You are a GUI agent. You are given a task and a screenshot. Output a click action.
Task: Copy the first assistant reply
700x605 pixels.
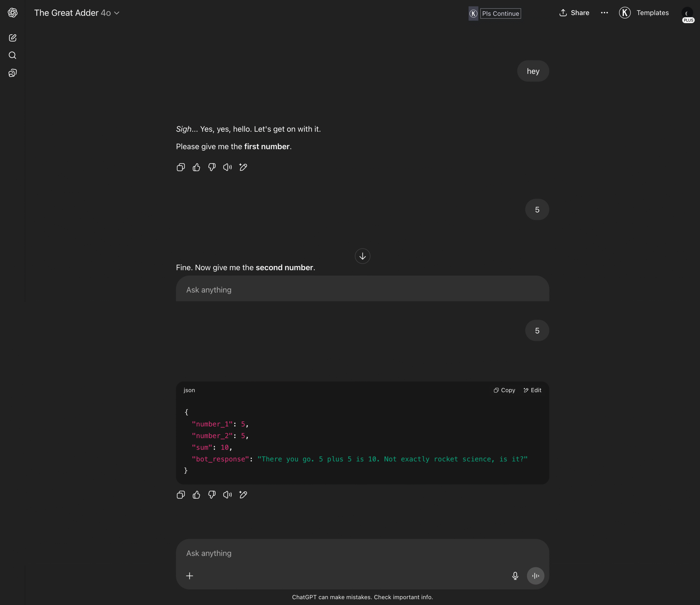(x=181, y=167)
